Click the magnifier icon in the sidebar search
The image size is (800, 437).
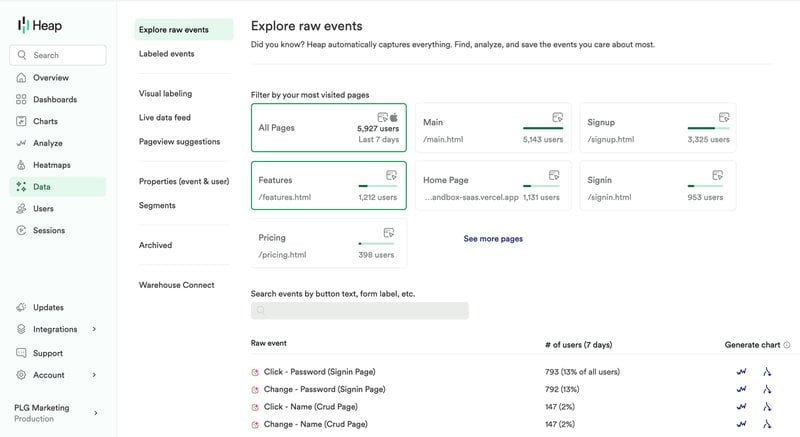21,55
